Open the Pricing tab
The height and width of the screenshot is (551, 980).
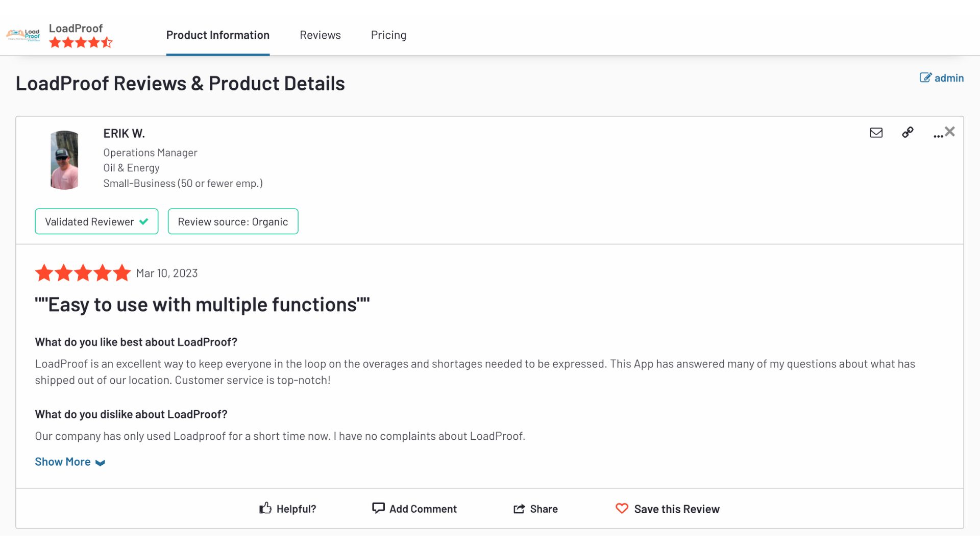[388, 35]
